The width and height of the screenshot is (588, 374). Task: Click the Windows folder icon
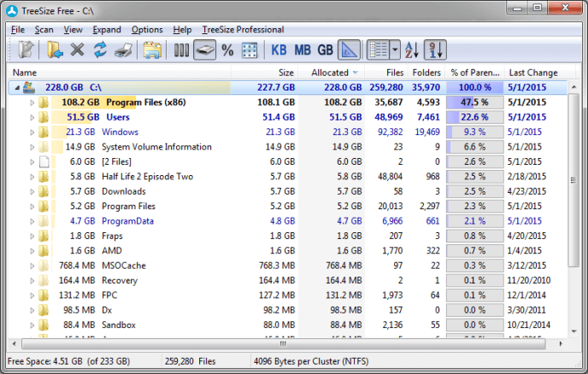43,131
